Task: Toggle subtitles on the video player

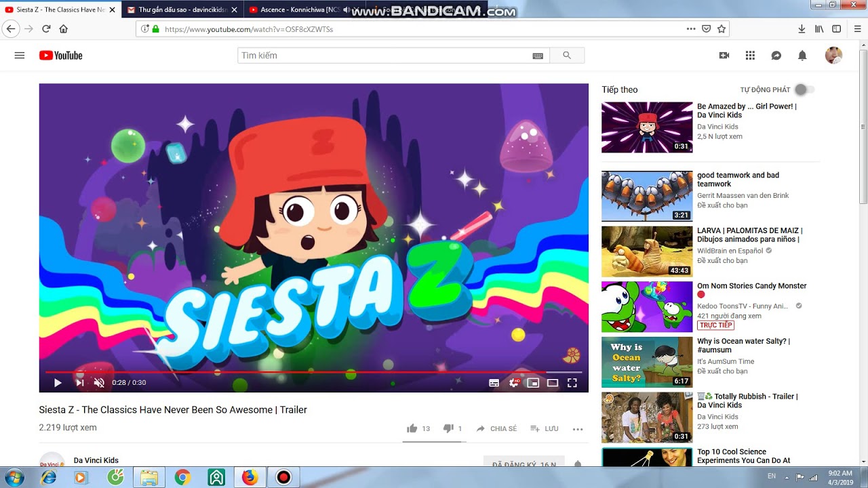Action: pyautogui.click(x=494, y=383)
